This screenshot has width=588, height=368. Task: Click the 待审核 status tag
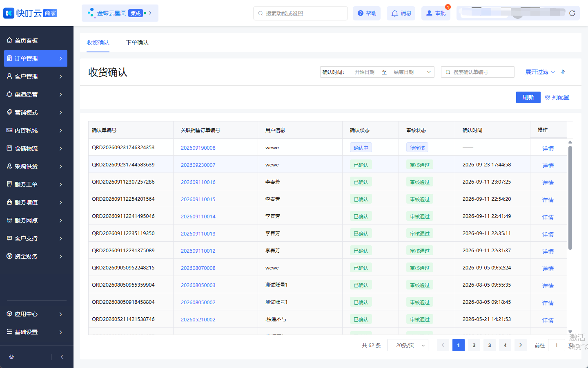(x=417, y=148)
